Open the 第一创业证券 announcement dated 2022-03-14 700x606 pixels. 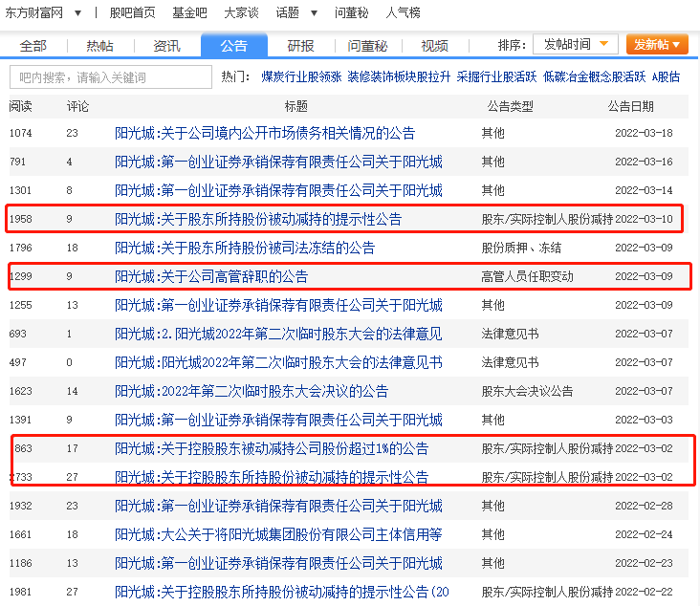pos(278,190)
